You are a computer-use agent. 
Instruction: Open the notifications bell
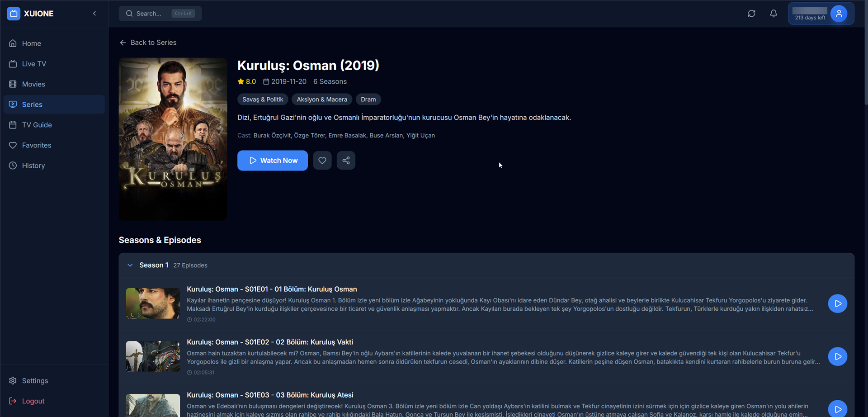pos(774,14)
